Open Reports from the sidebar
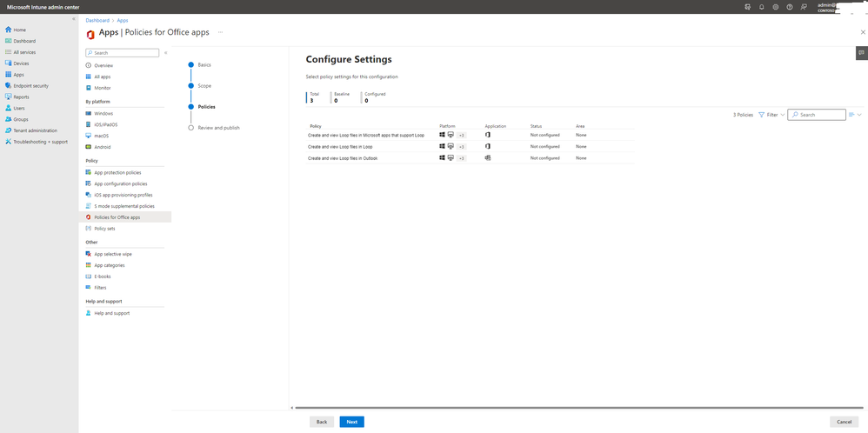868x433 pixels. point(17,97)
